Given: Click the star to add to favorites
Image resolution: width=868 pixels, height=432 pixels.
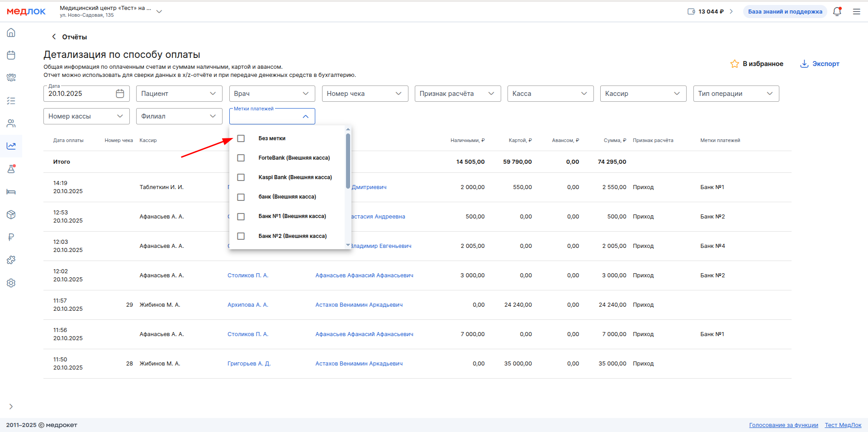Looking at the screenshot, I should (735, 64).
